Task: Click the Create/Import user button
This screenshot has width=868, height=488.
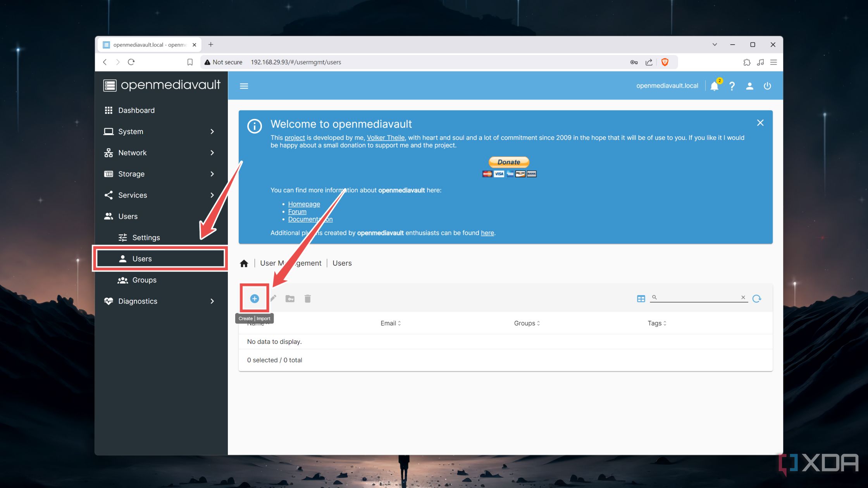Action: coord(254,298)
